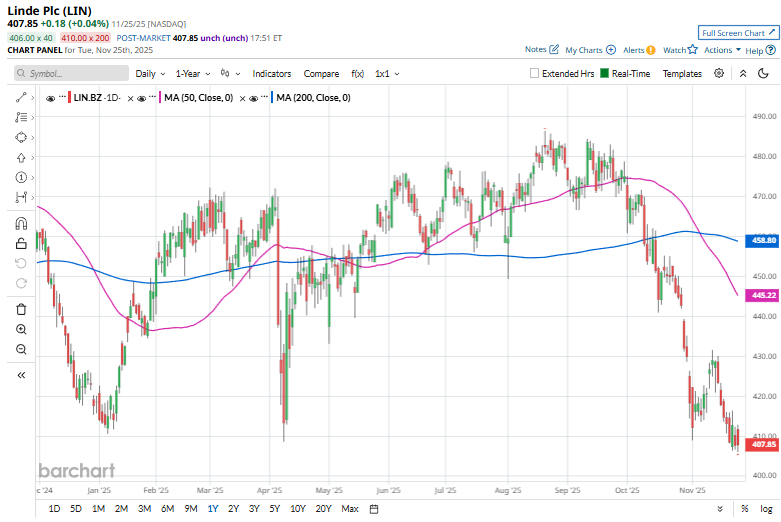The height and width of the screenshot is (522, 781).
Task: Open the Indicators menu
Action: 272,74
